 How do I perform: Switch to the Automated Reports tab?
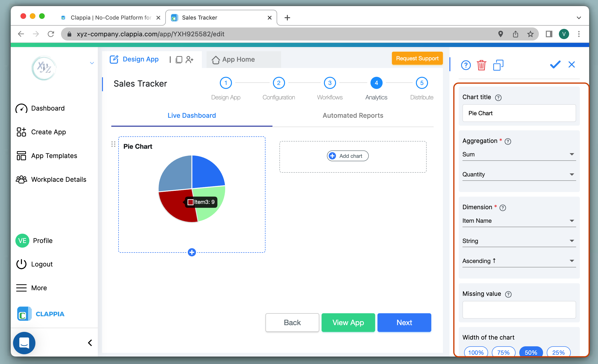point(353,115)
